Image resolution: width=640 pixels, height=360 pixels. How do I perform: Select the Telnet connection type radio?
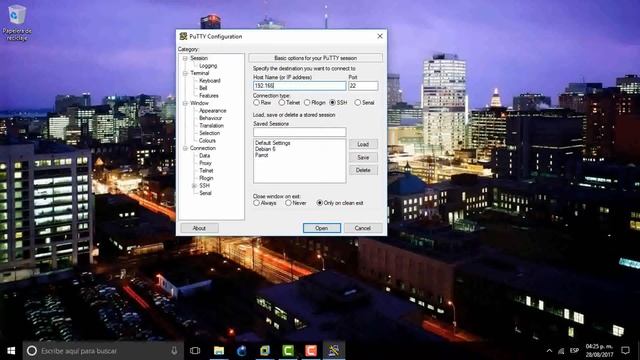tap(282, 102)
